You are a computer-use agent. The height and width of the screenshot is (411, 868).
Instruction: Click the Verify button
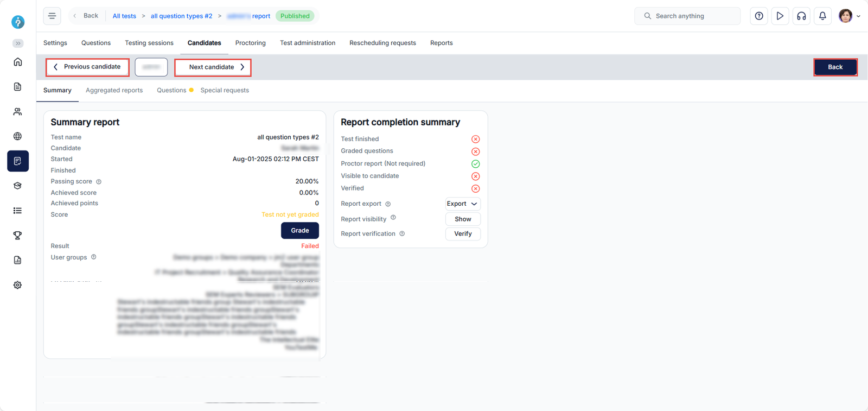click(x=463, y=233)
